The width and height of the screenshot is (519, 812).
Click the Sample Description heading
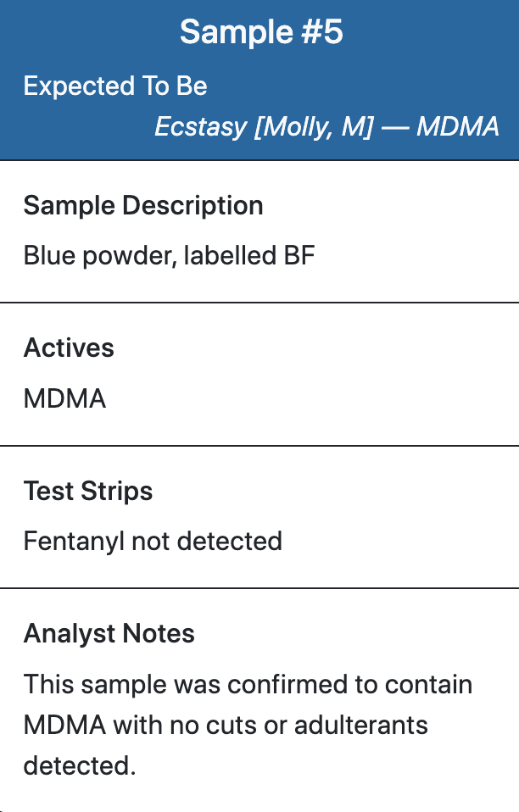tap(143, 206)
